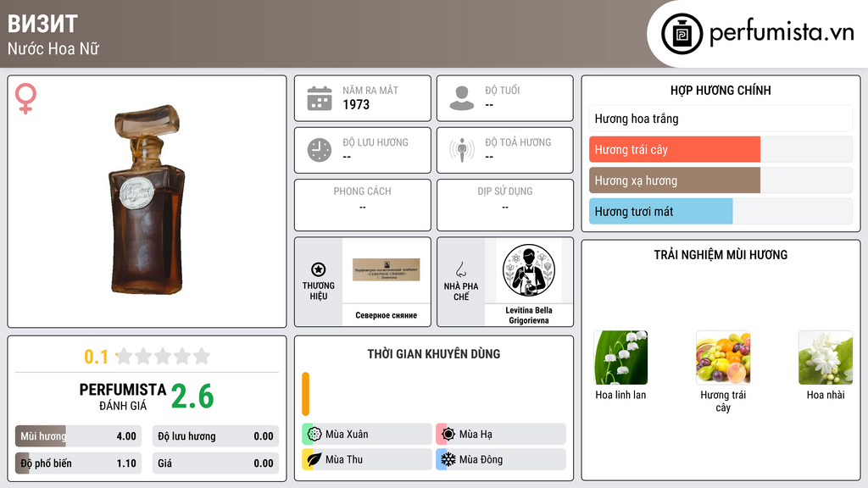Open the perfume bottle product image
The width and height of the screenshot is (868, 488).
click(x=147, y=199)
